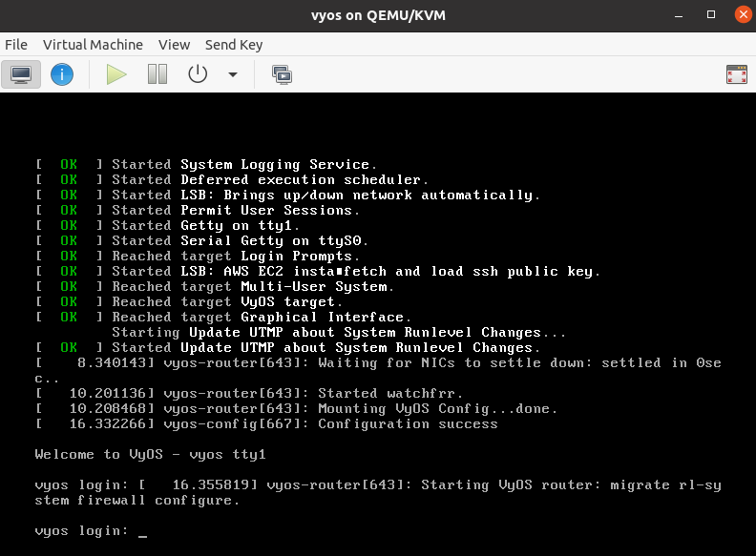Expand the View menu
This screenshot has width=756, height=556.
tap(174, 45)
